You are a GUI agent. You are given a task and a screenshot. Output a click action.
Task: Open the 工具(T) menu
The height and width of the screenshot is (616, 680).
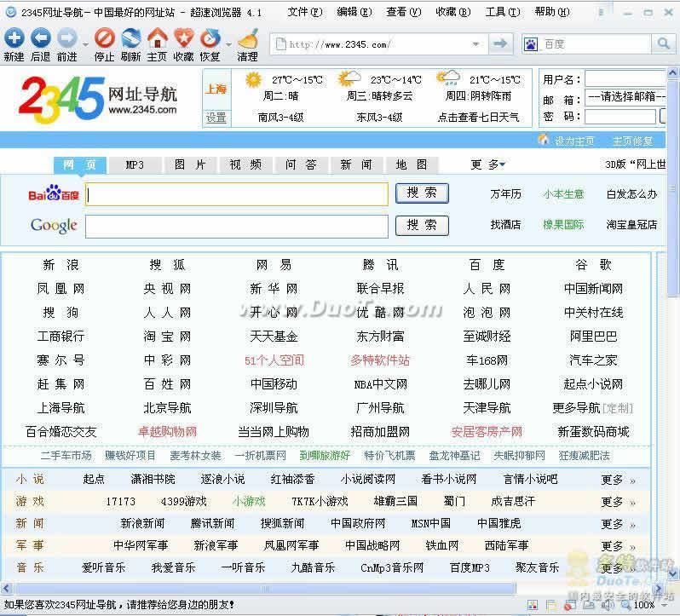503,12
